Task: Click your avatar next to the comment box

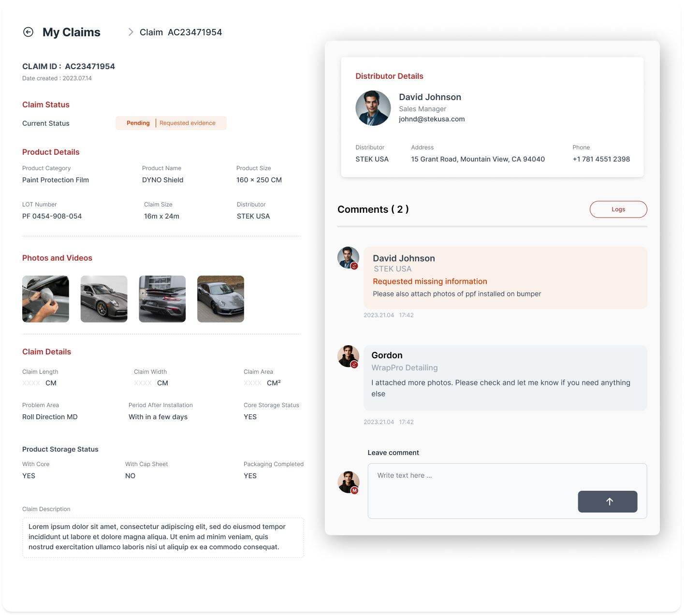Action: coord(348,482)
